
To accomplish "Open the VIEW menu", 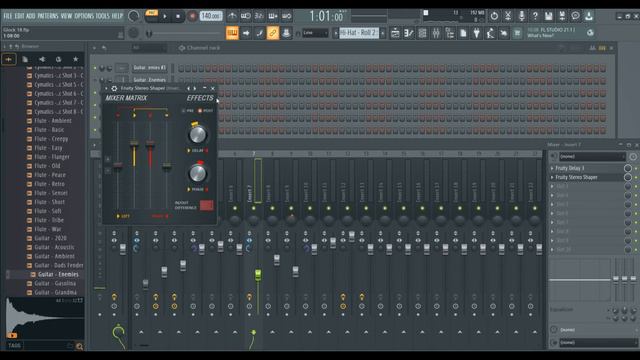I will [x=66, y=16].
